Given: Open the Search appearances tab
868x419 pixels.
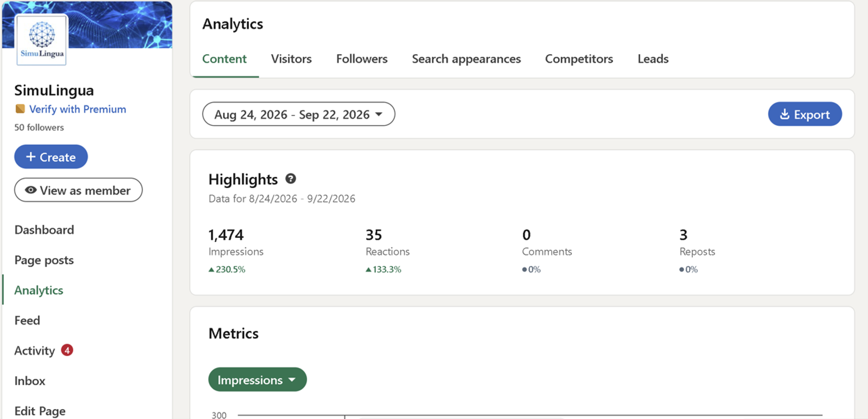Looking at the screenshot, I should point(467,59).
